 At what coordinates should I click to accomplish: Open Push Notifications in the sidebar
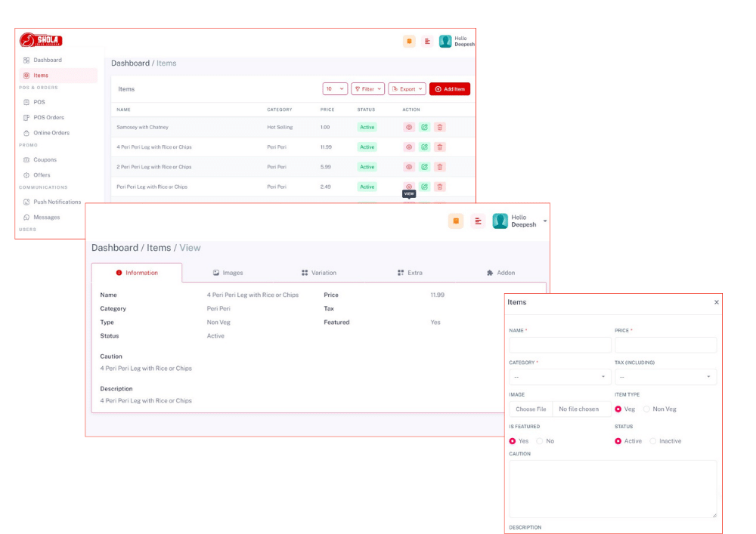(x=57, y=202)
